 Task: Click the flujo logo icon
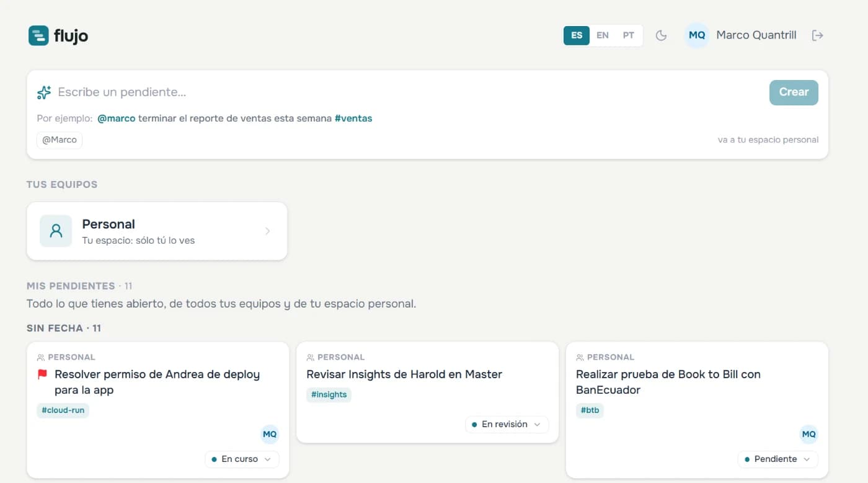tap(38, 35)
